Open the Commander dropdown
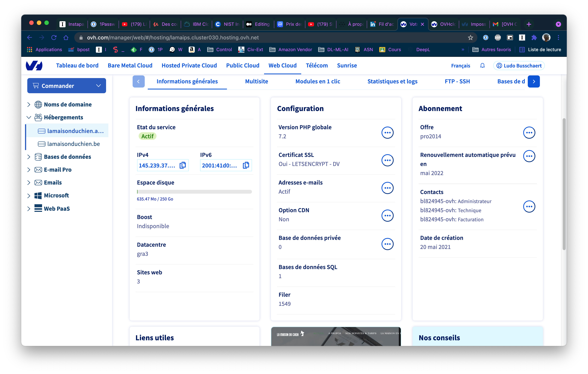Image resolution: width=588 pixels, height=374 pixels. 67,86
